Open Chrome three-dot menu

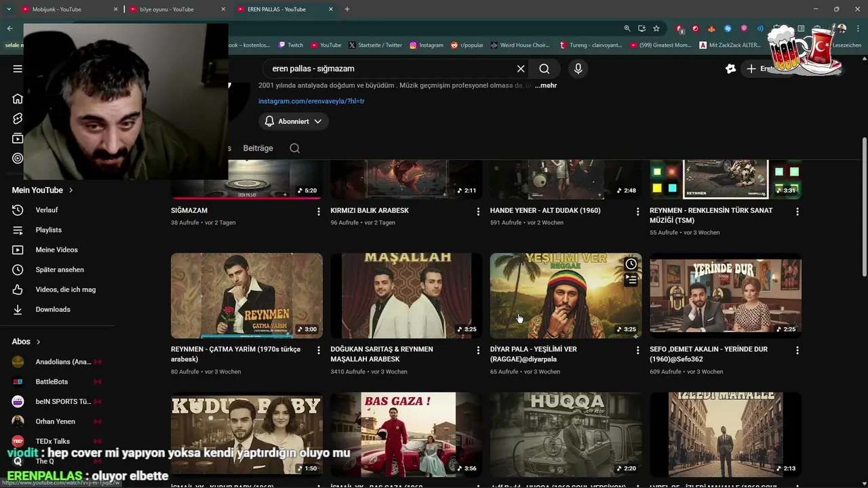pos(858,28)
